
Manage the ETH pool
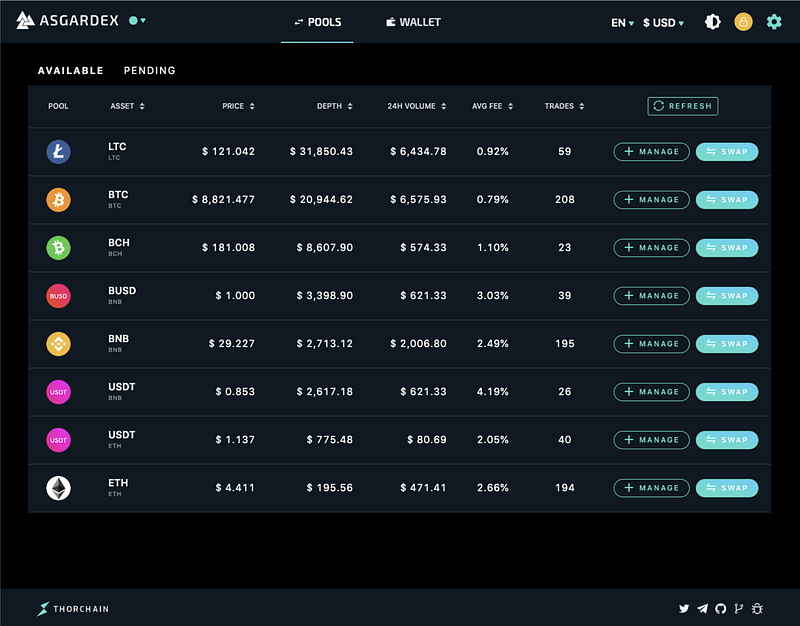pyautogui.click(x=651, y=488)
